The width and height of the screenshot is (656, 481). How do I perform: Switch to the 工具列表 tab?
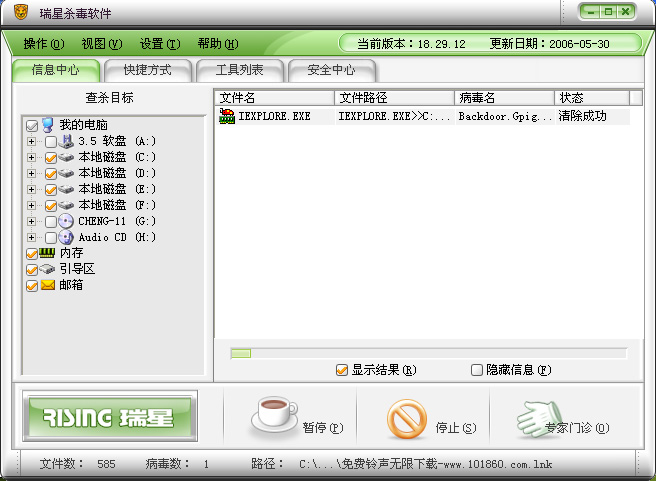(x=240, y=70)
